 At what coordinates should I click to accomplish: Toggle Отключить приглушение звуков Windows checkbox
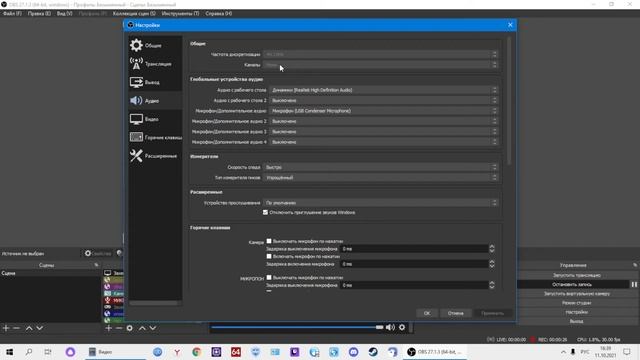(265, 212)
